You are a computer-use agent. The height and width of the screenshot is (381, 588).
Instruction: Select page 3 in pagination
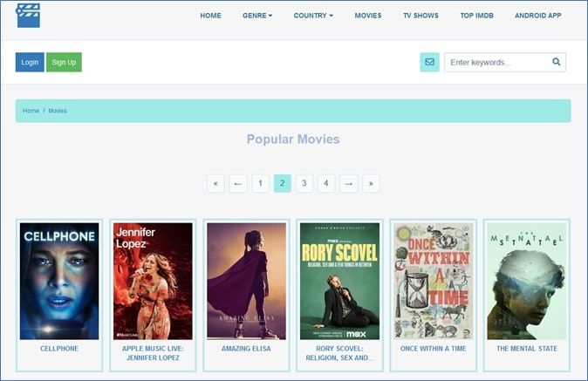304,183
